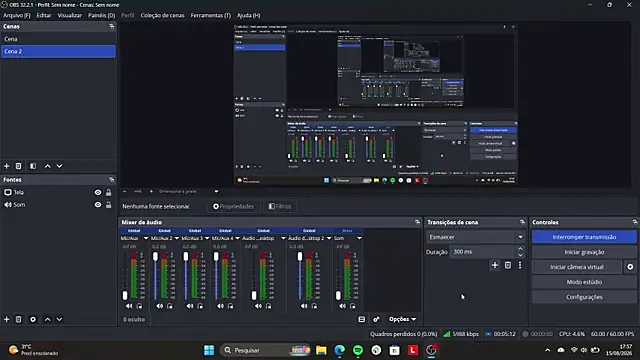Switch audio mixer layout icon
Image resolution: width=640 pixels, height=360 pixels.
362,319
